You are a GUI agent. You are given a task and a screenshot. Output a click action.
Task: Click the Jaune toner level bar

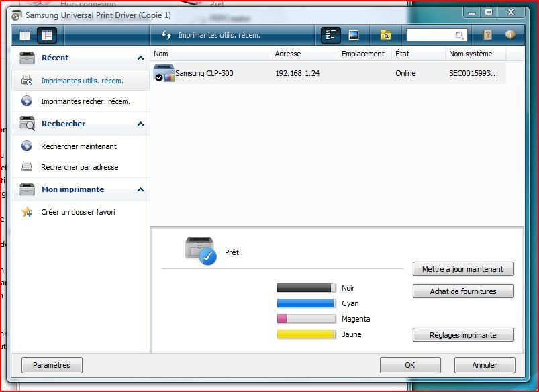pyautogui.click(x=306, y=334)
